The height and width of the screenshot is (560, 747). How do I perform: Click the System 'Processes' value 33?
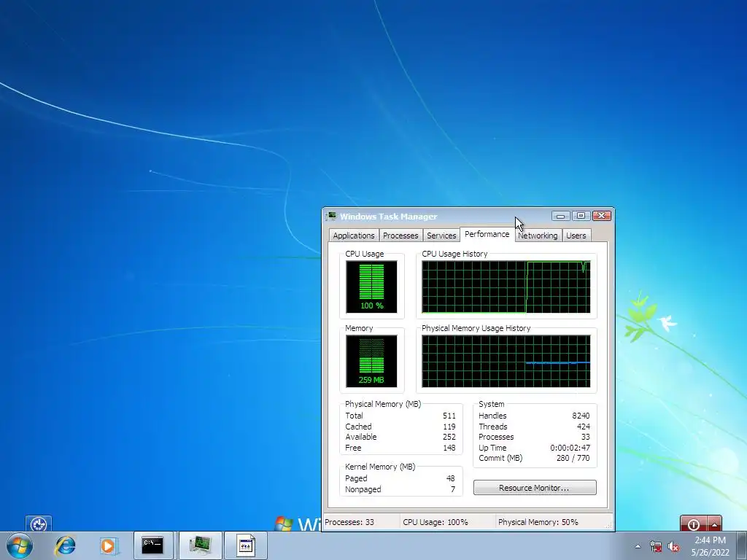tap(586, 437)
